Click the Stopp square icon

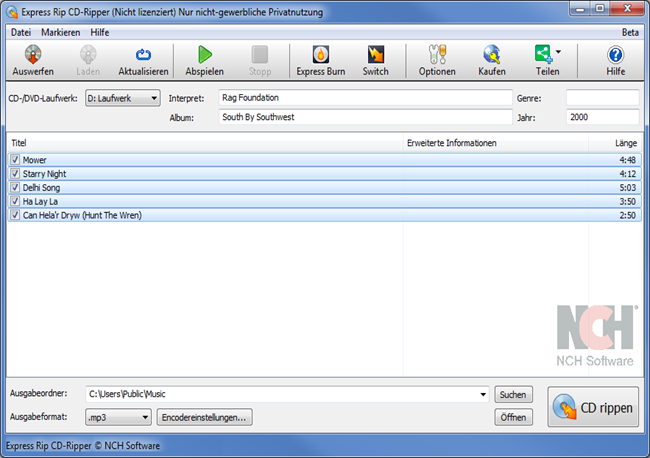(260, 54)
